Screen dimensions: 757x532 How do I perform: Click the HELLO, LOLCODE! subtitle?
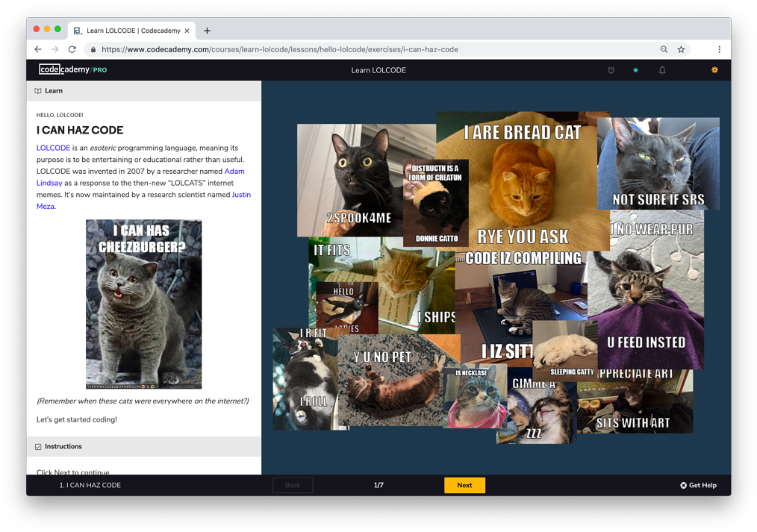pyautogui.click(x=60, y=115)
